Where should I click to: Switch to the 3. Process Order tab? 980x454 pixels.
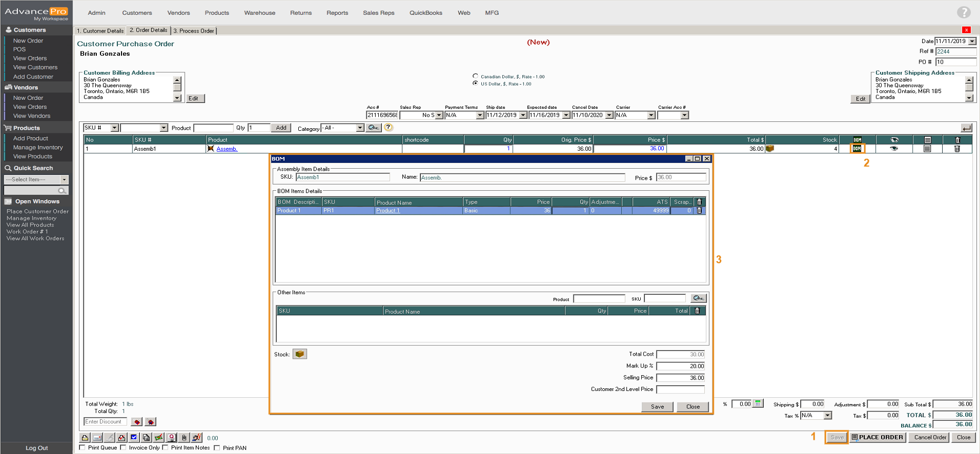[x=194, y=31]
